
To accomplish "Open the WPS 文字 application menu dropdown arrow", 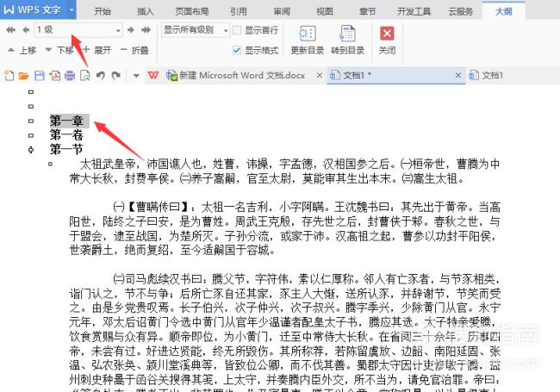I will tap(72, 9).
